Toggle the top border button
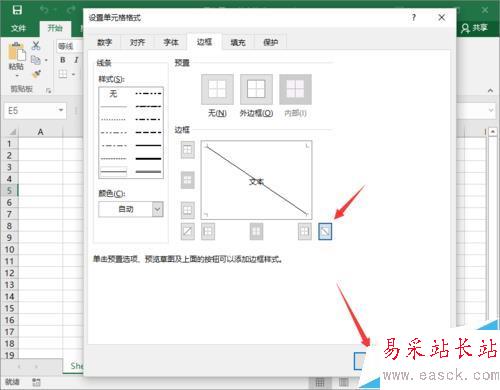This screenshot has height=390, width=500. tap(187, 150)
